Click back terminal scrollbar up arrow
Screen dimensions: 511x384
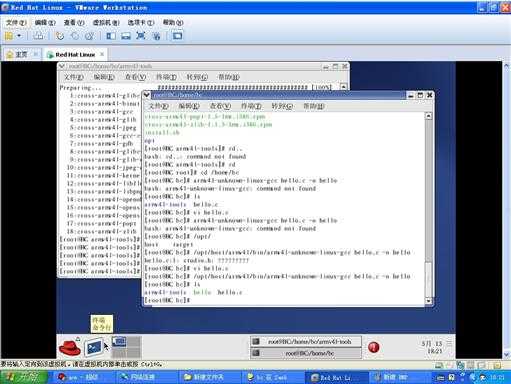point(344,87)
